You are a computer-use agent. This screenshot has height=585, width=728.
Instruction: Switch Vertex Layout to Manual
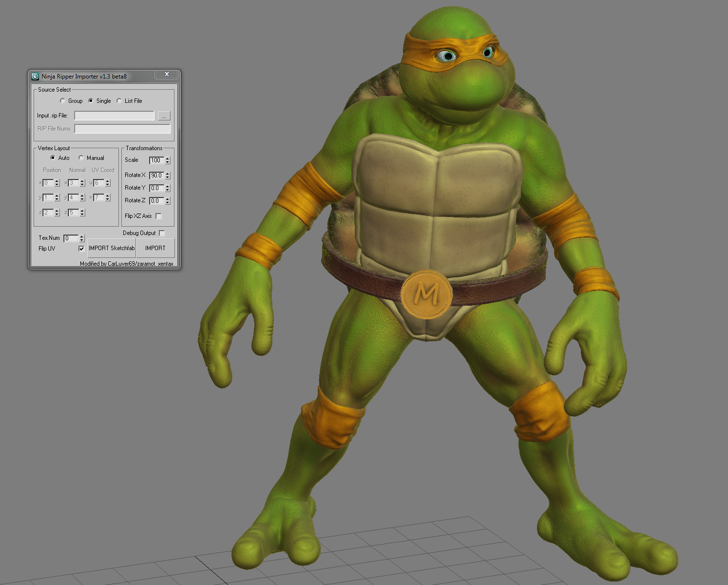(81, 158)
